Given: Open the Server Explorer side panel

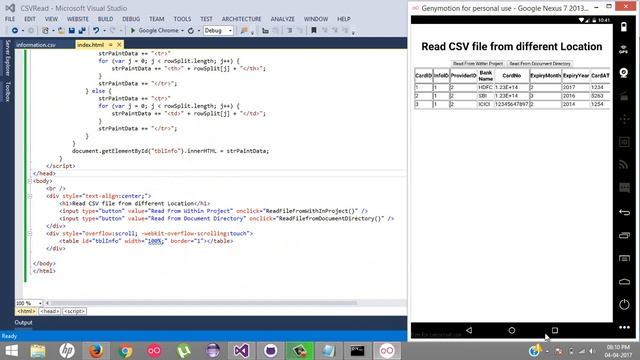Looking at the screenshot, I should tap(7, 58).
